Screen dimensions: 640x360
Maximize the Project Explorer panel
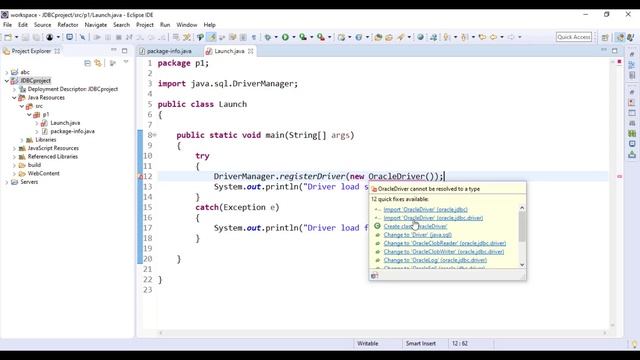124,51
